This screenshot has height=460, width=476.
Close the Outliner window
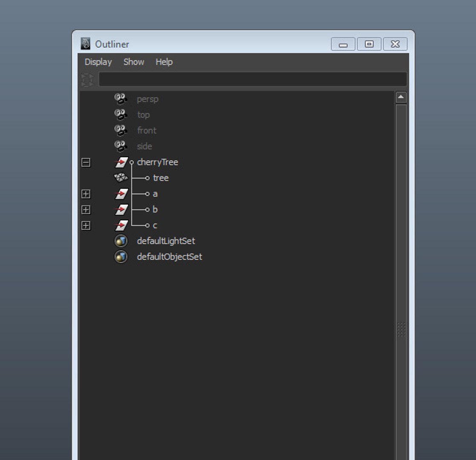395,44
